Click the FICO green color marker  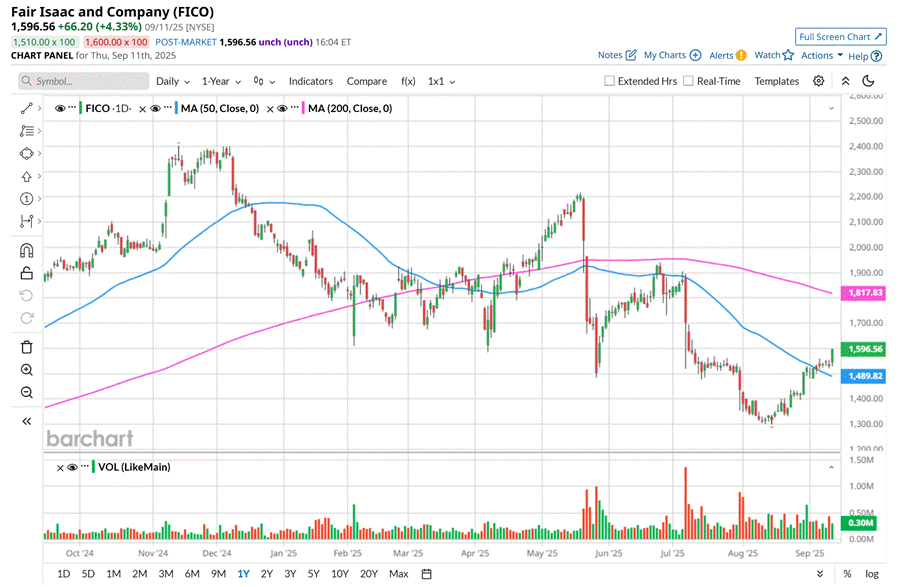81,108
